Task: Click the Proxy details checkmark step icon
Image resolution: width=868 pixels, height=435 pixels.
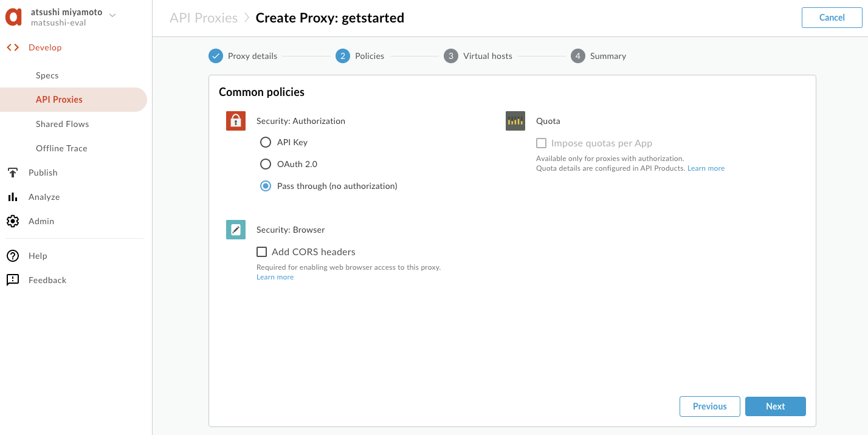Action: (x=216, y=56)
